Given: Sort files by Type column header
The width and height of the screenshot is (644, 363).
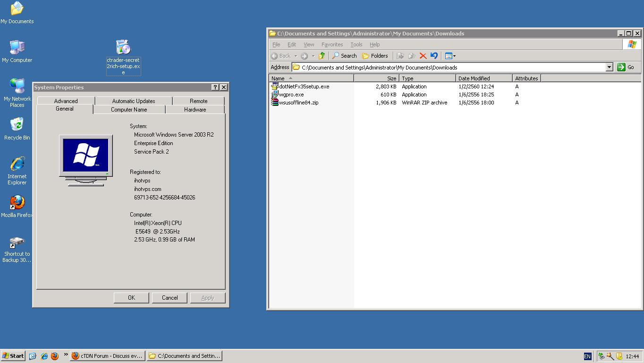Looking at the screenshot, I should click(x=427, y=78).
